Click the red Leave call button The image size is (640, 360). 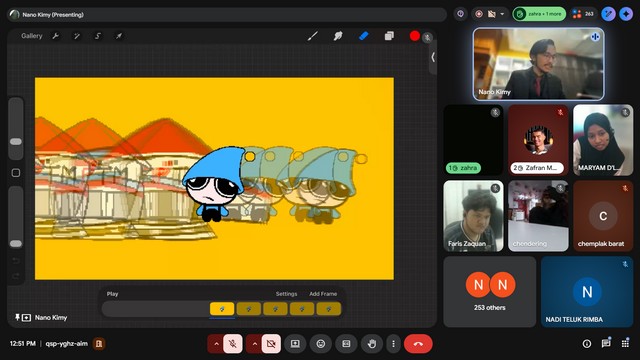(x=418, y=344)
